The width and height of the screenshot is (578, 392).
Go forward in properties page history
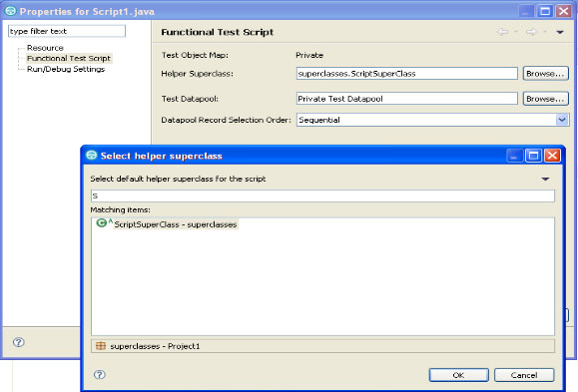click(x=531, y=32)
